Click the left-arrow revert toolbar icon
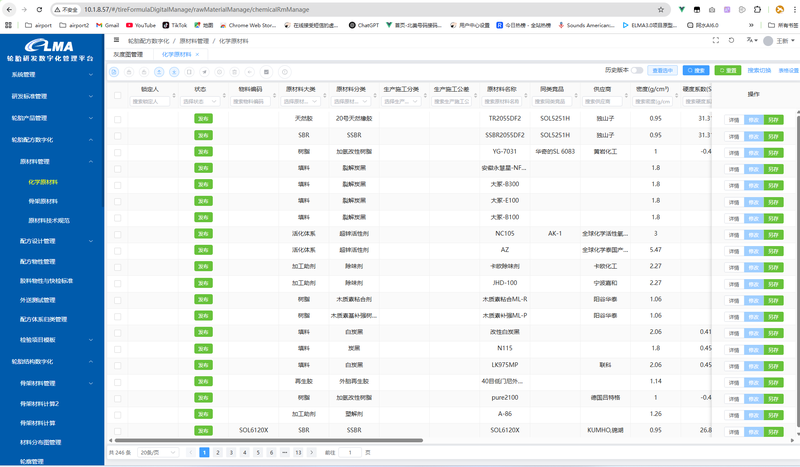This screenshot has height=467, width=800. click(249, 72)
